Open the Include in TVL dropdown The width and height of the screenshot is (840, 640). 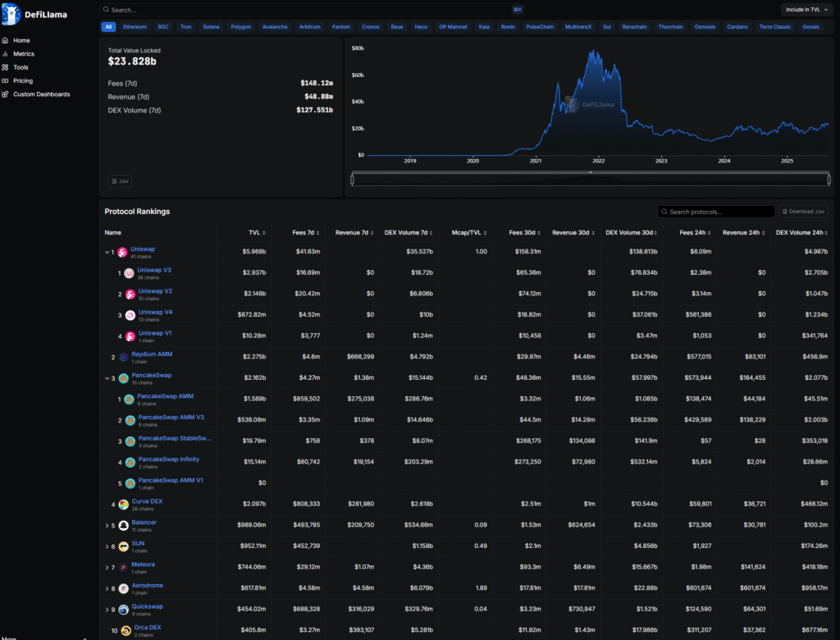806,10
